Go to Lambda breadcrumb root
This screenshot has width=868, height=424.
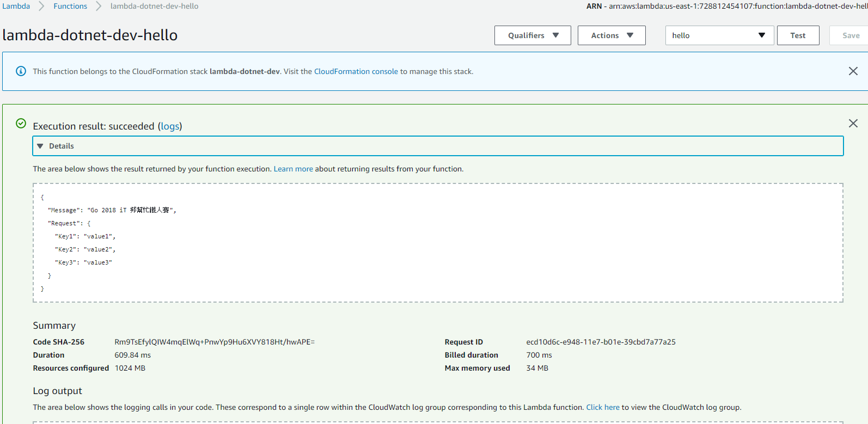click(x=16, y=6)
